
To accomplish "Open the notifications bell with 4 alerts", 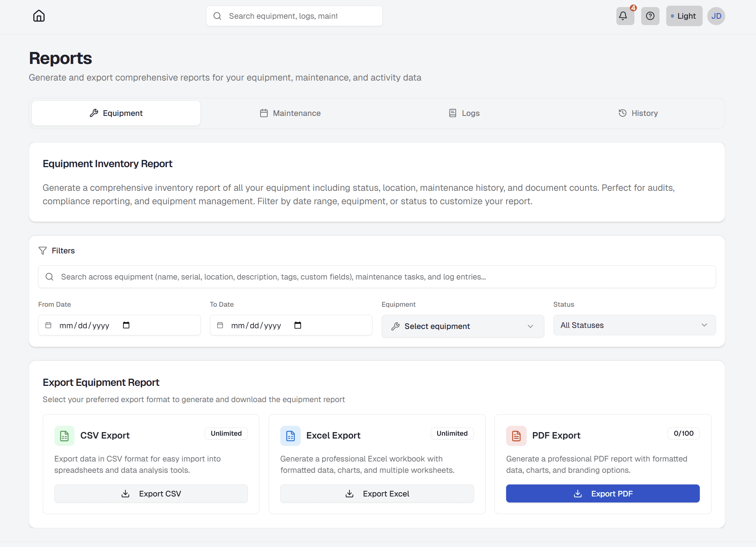I will (624, 16).
